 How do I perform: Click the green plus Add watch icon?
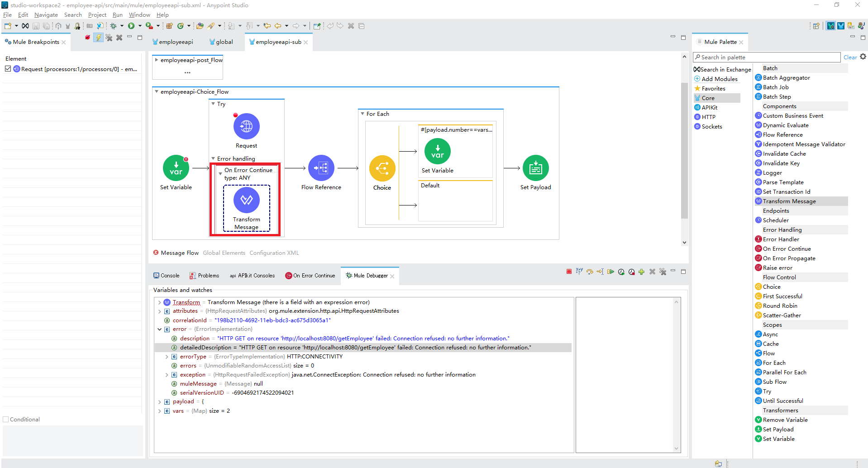point(641,272)
